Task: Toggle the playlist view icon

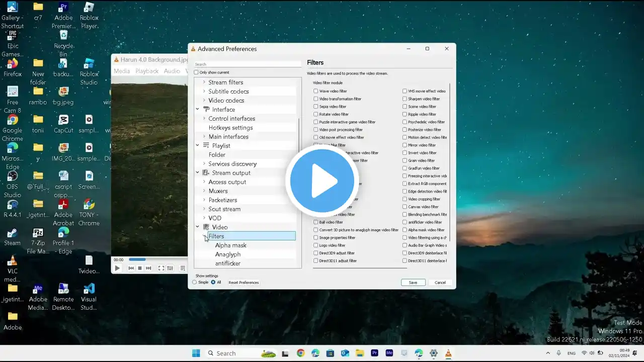Action: (183, 268)
